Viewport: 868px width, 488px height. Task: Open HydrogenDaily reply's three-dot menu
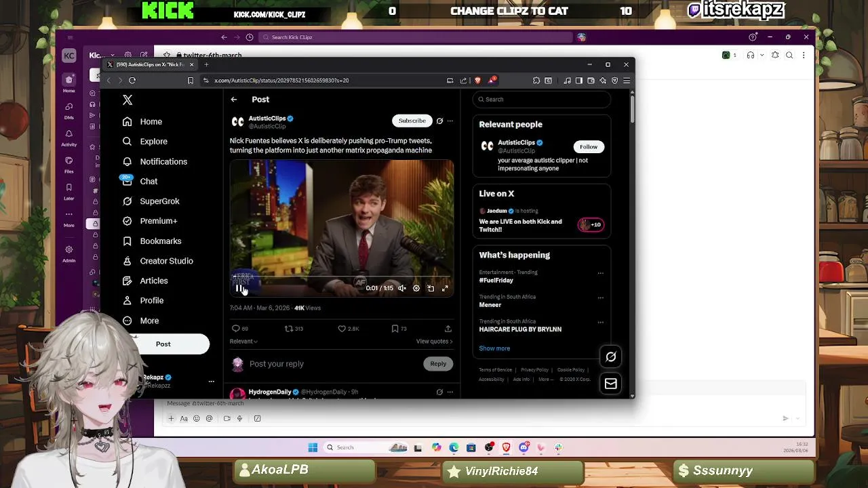(x=450, y=392)
